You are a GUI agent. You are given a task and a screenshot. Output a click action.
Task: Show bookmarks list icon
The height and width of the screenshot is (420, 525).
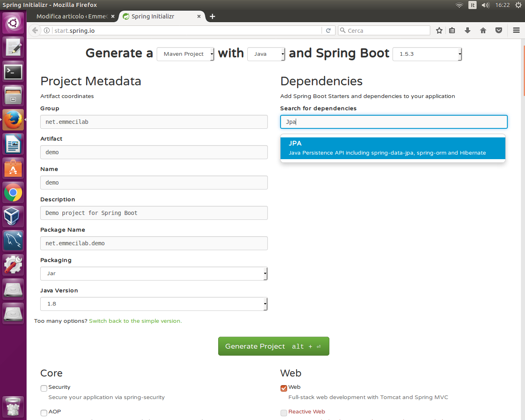452,30
